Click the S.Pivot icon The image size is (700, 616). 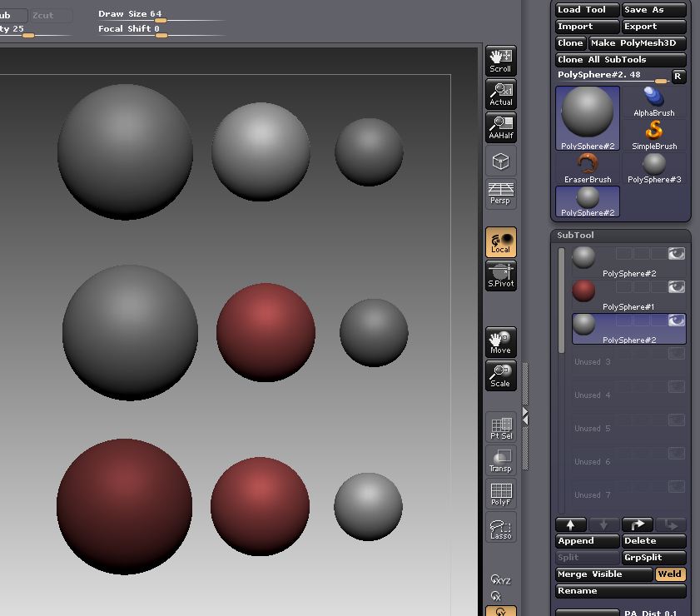coord(500,276)
